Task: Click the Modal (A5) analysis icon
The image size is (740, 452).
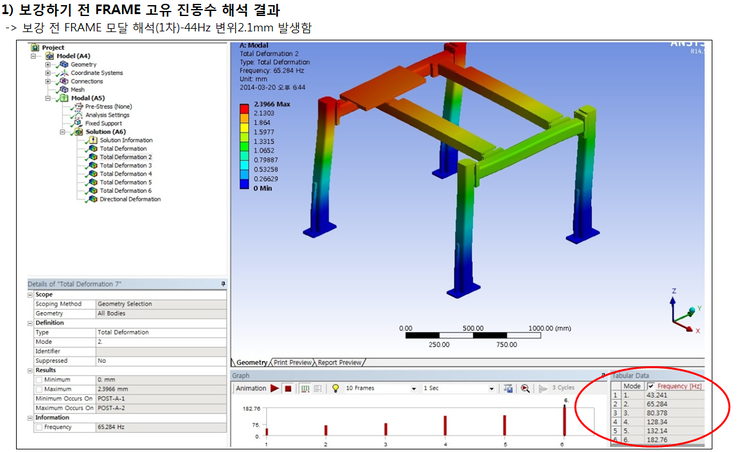Action: 64,98
